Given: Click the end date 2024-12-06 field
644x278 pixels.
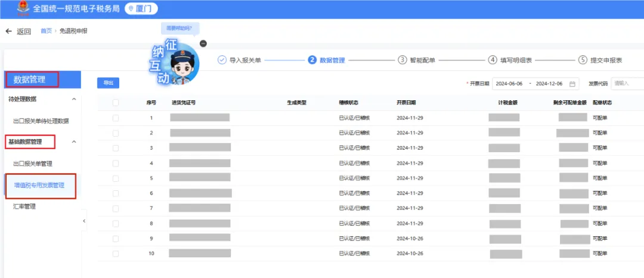Looking at the screenshot, I should (550, 84).
